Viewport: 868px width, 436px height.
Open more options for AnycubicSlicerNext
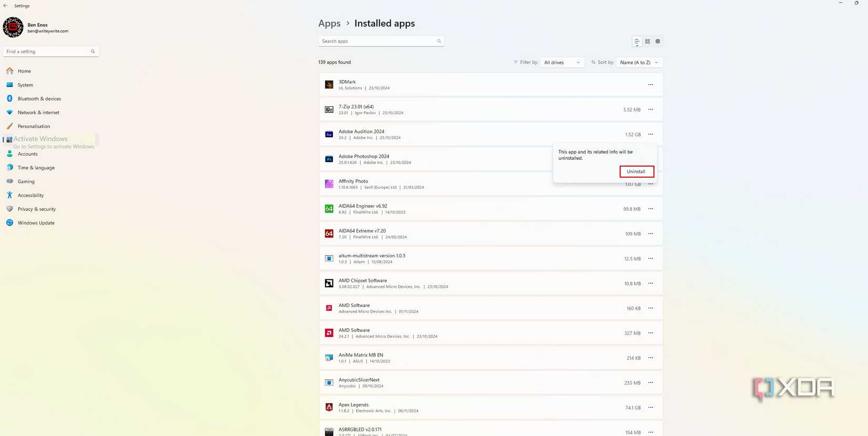tap(651, 382)
